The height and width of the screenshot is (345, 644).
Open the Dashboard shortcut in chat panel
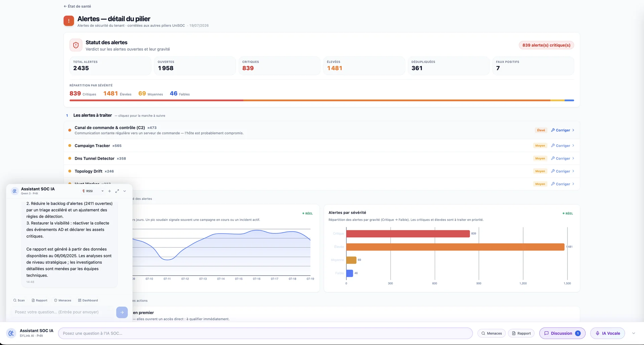pos(88,300)
